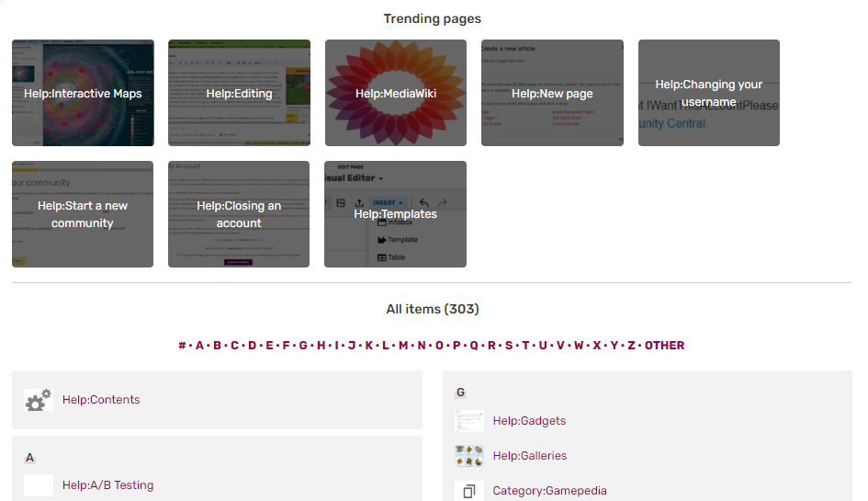The width and height of the screenshot is (868, 501).
Task: Jump to letter B in index
Action: (217, 346)
